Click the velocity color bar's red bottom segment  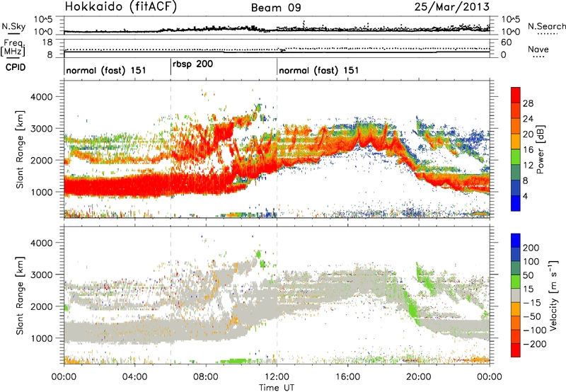(x=516, y=350)
